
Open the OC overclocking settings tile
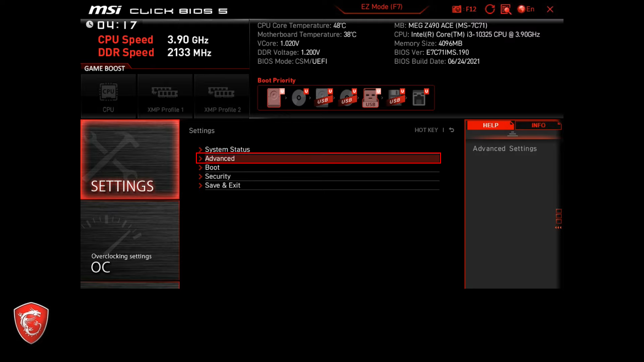130,240
